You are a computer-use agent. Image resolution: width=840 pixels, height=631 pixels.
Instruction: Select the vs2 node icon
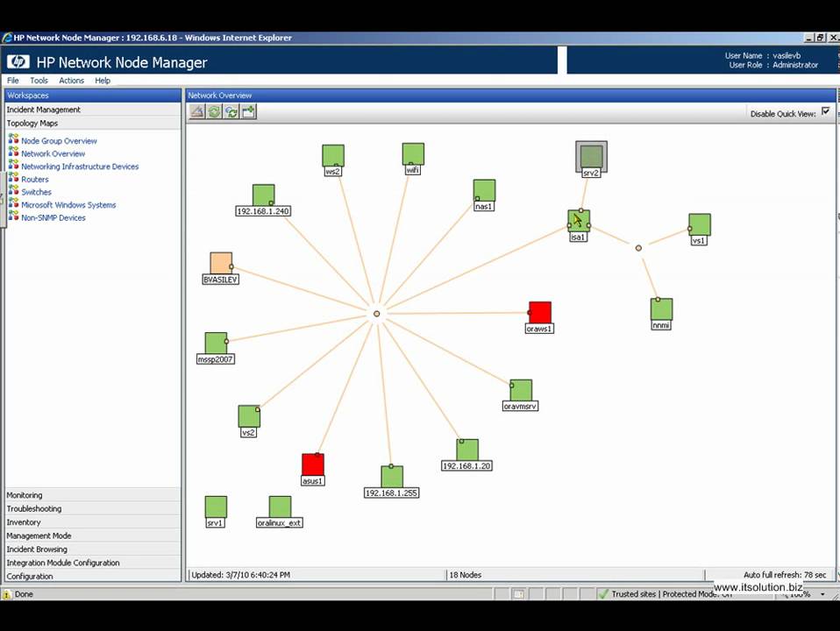[249, 416]
